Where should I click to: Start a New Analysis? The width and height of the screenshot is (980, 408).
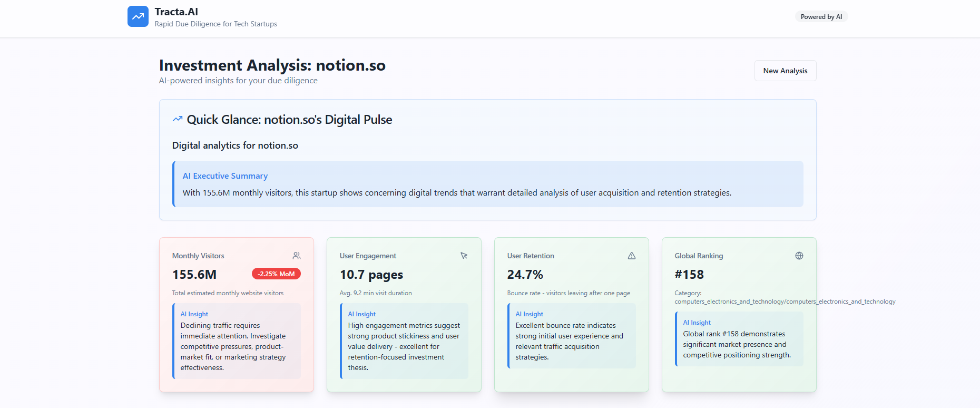[785, 71]
